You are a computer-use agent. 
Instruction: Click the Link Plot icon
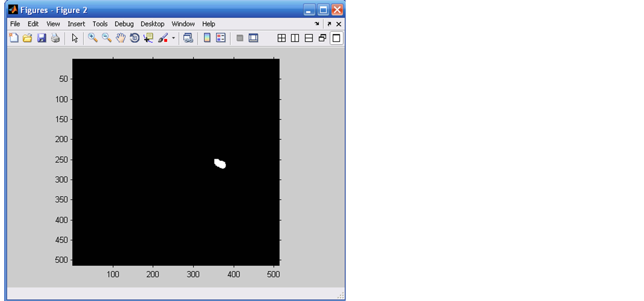[188, 38]
